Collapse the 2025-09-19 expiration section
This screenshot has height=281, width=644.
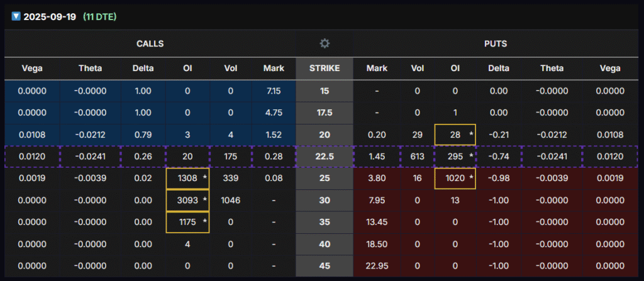coord(16,16)
